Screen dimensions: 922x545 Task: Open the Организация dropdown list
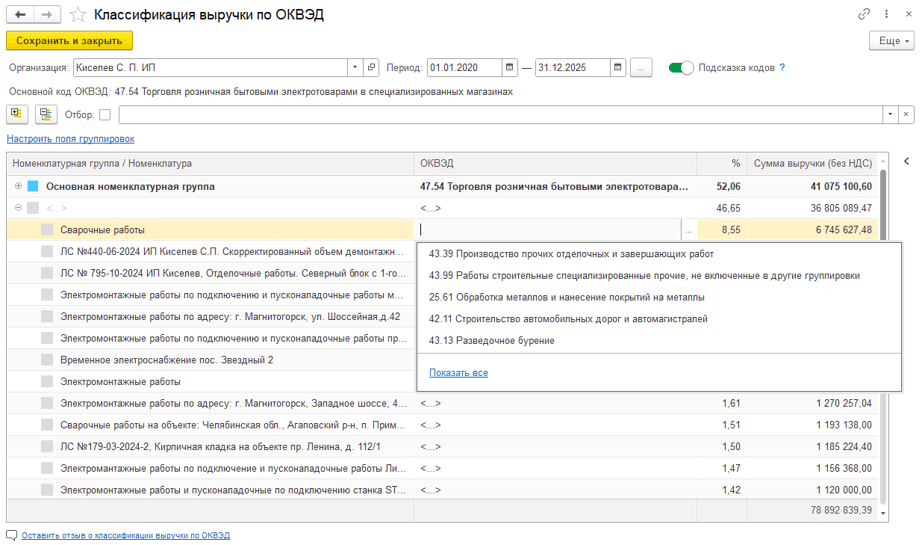coord(354,68)
